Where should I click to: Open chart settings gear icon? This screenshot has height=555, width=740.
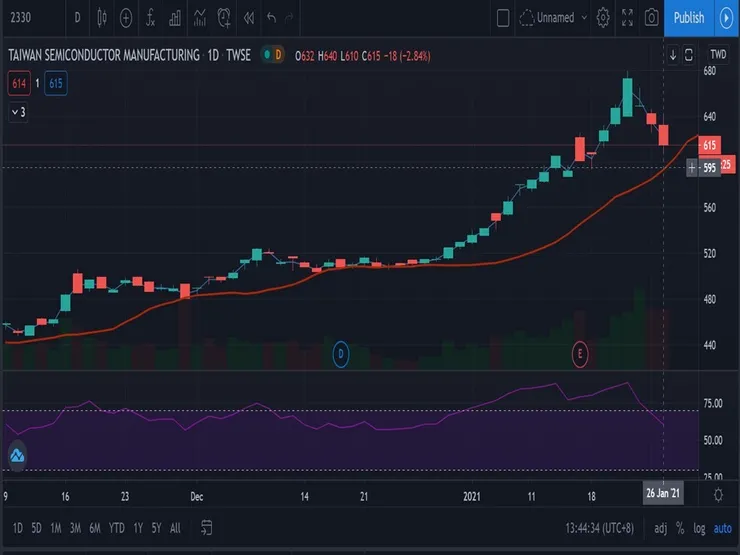(603, 18)
